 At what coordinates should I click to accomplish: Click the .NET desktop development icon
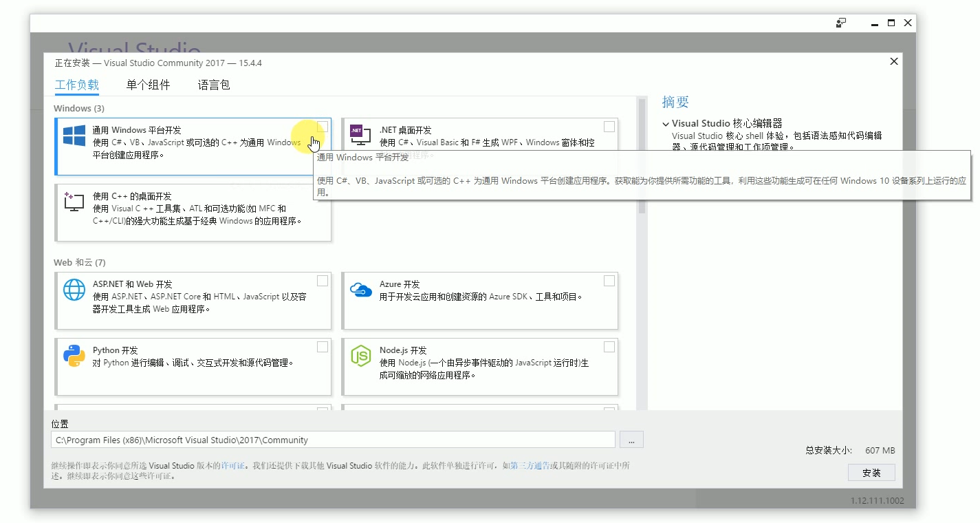point(360,135)
